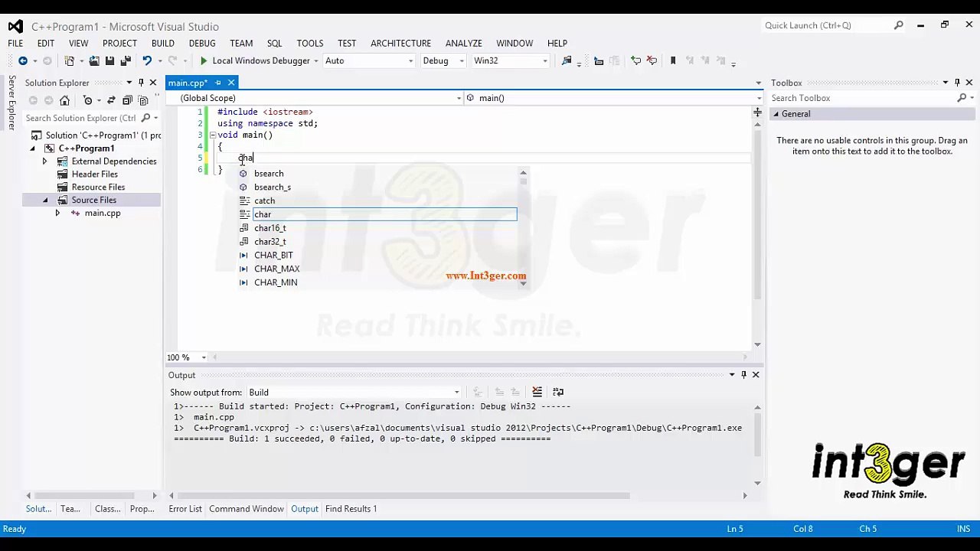The image size is (980, 551).
Task: Collapse the Source Files tree node
Action: pos(44,201)
